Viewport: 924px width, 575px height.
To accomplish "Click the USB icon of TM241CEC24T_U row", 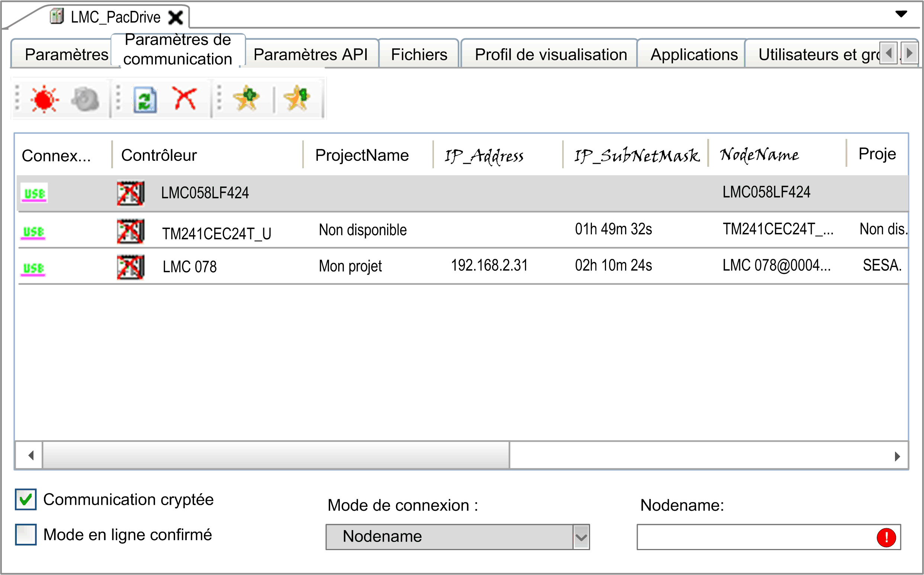I will 33,233.
